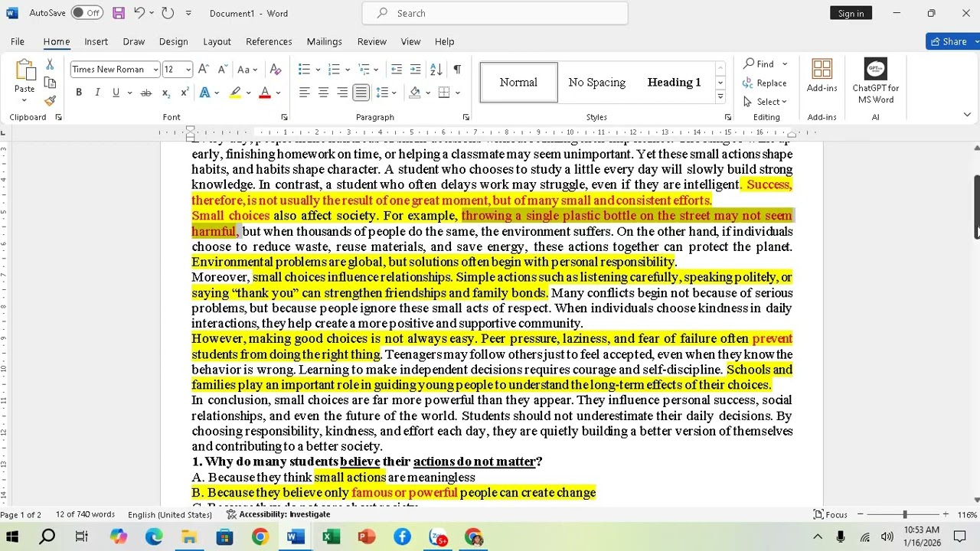Undo the last action
The image size is (980, 551).
click(139, 13)
